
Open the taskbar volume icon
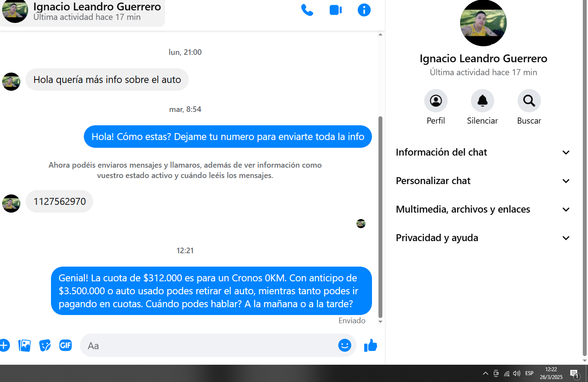(517, 373)
